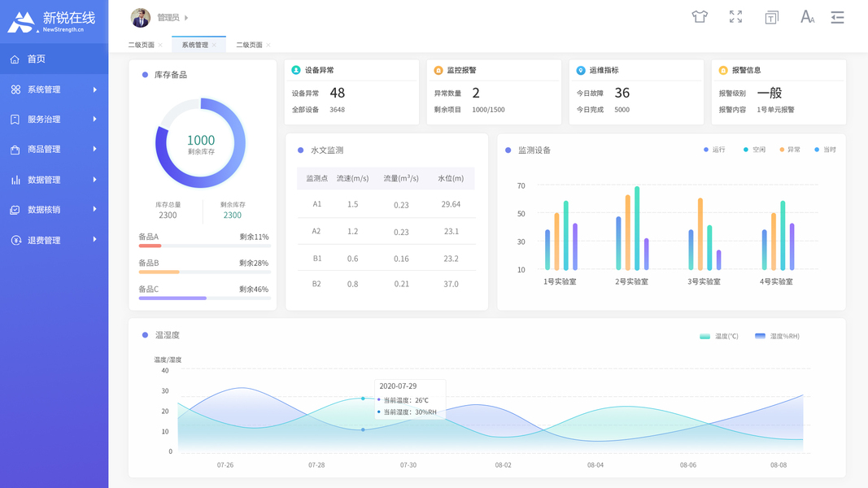Click the 退费管理 sidebar icon
Image resolution: width=868 pixels, height=488 pixels.
pyautogui.click(x=16, y=240)
